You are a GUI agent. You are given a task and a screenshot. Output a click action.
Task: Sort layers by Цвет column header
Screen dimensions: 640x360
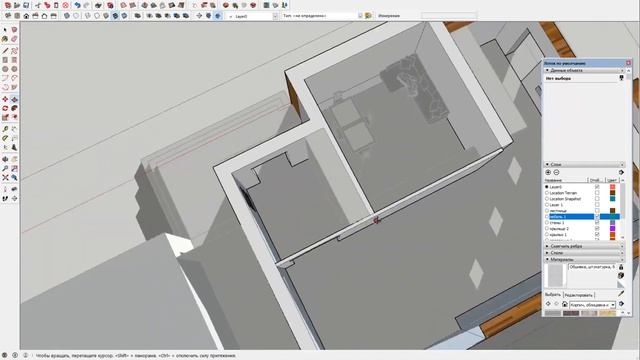click(612, 180)
